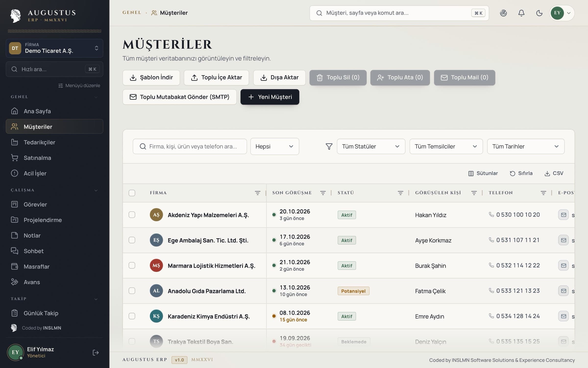Open the notifications bell icon
Viewport: 588px width, 368px height.
click(521, 13)
